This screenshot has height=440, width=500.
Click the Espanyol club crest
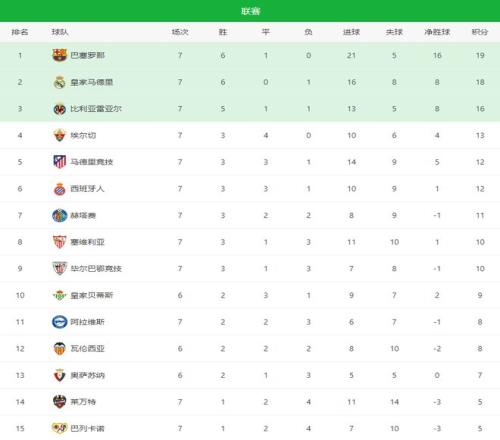(60, 189)
